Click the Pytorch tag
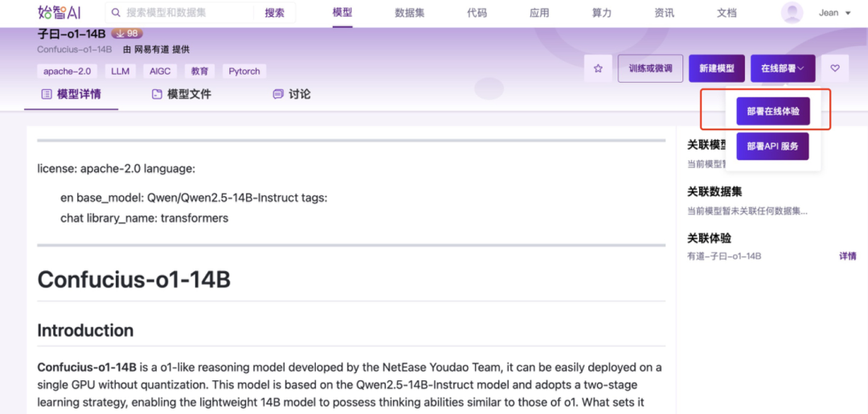The height and width of the screenshot is (414, 868). (x=244, y=71)
